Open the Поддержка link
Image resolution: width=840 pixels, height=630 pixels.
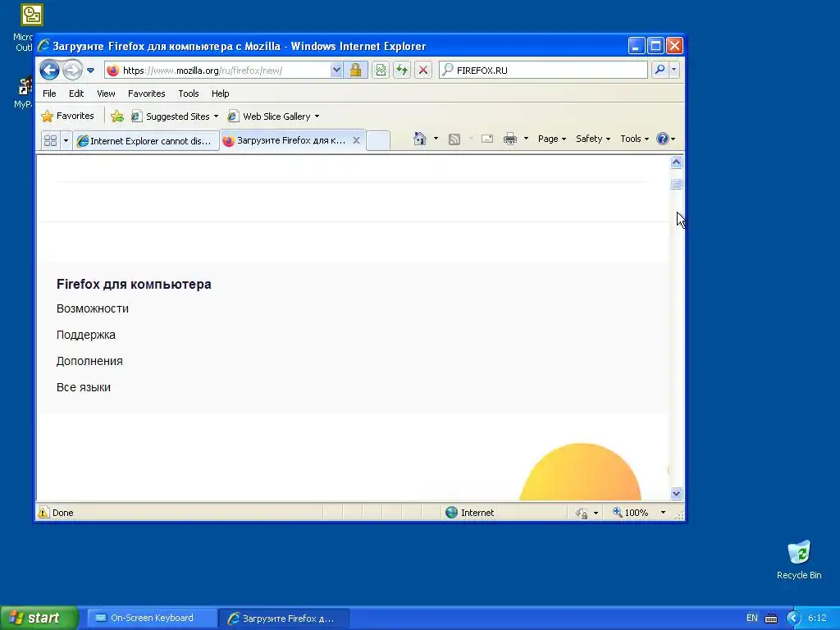[85, 335]
